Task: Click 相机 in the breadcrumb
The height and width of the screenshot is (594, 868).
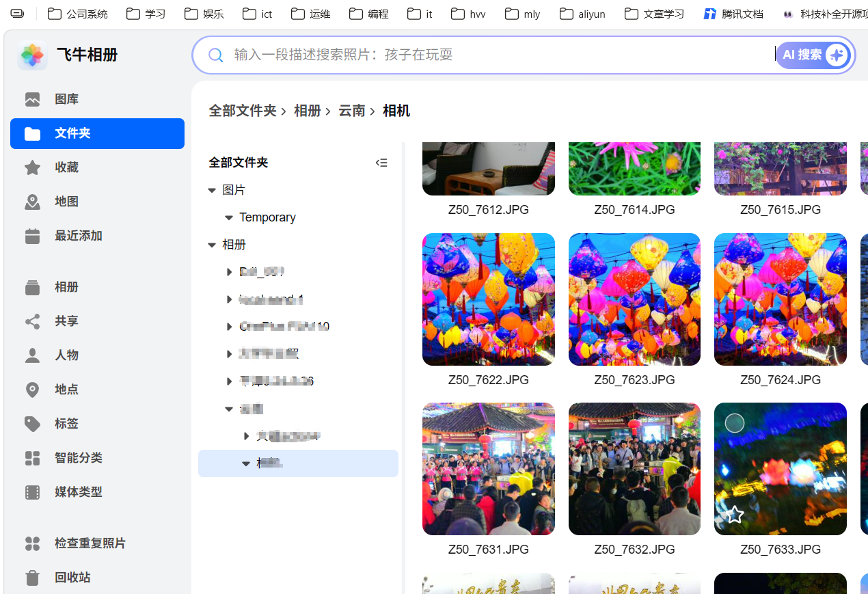Action: (396, 111)
